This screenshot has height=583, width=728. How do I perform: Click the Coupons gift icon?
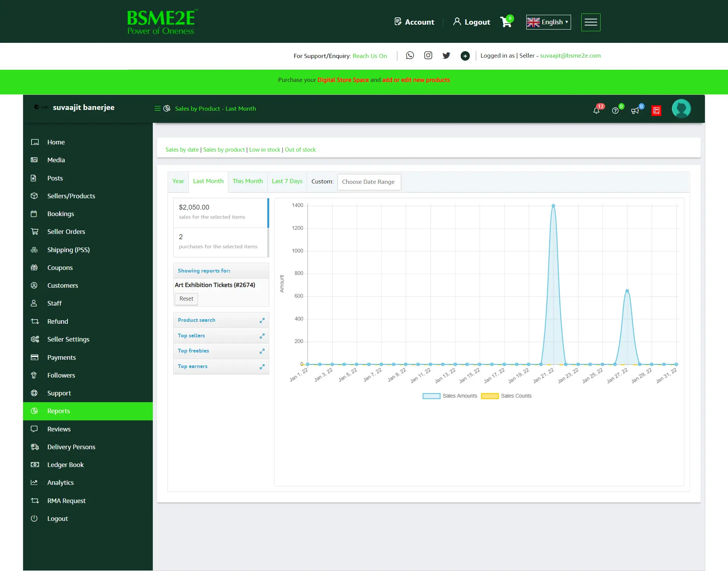(34, 268)
